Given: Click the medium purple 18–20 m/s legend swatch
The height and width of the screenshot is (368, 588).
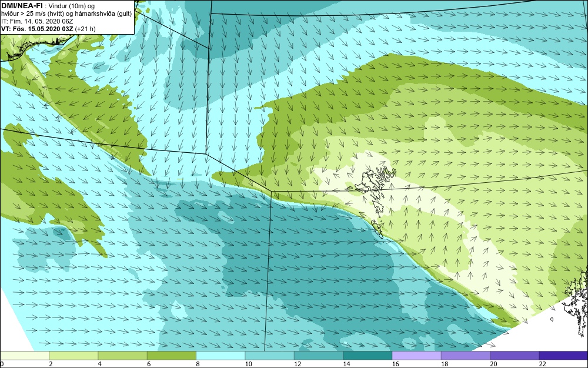Looking at the screenshot, I should point(465,356).
